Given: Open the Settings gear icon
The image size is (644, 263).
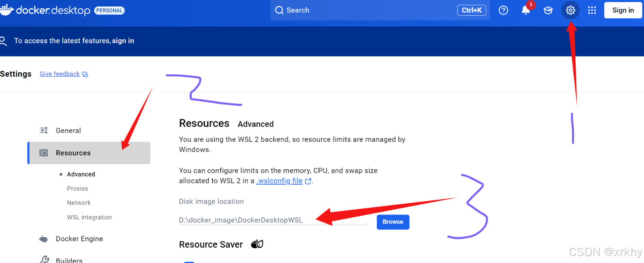Looking at the screenshot, I should click(x=570, y=11).
